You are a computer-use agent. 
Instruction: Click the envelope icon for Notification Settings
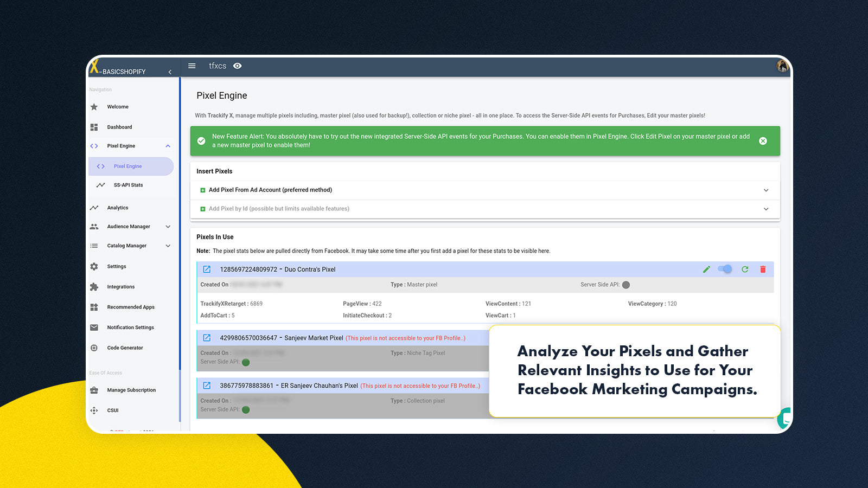[94, 328]
